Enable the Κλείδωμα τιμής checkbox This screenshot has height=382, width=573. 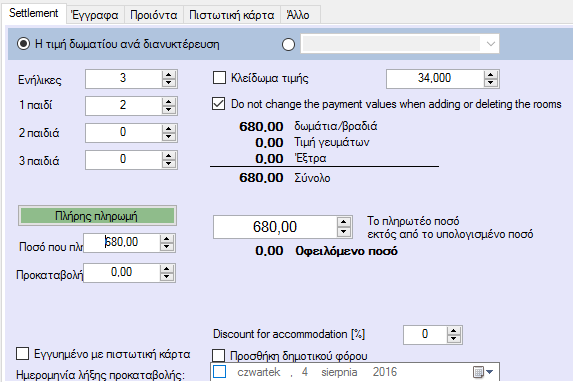click(219, 78)
